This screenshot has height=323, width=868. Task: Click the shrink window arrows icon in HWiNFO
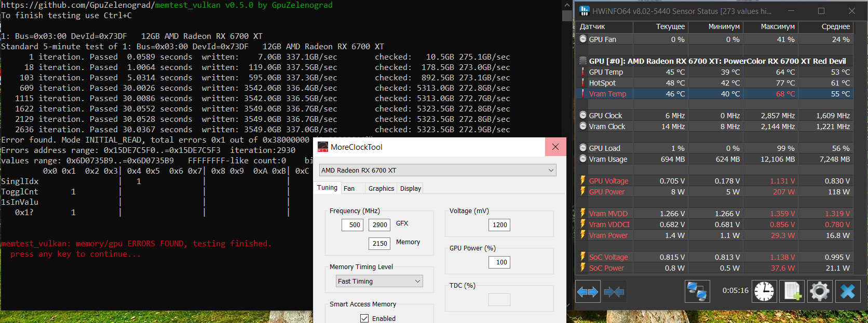(x=614, y=292)
